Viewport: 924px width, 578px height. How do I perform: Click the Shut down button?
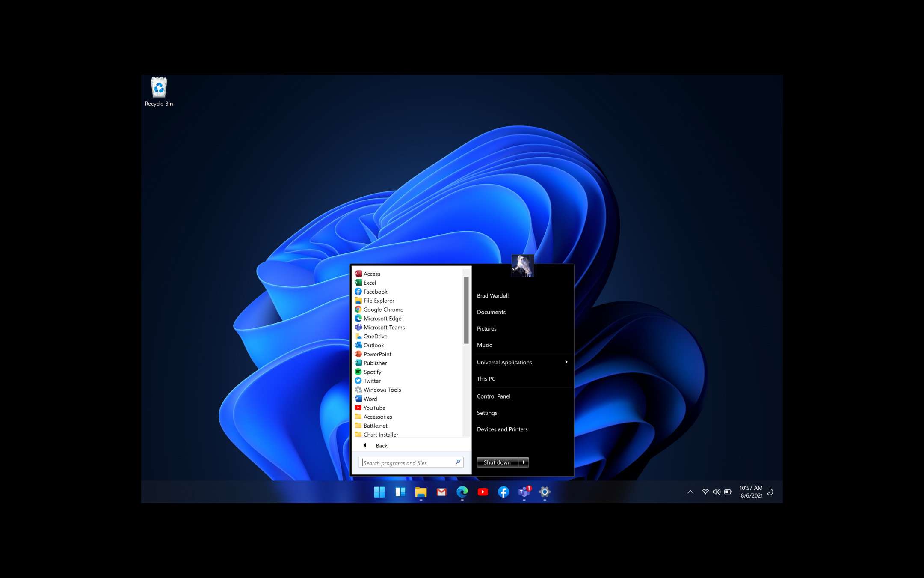click(x=498, y=462)
